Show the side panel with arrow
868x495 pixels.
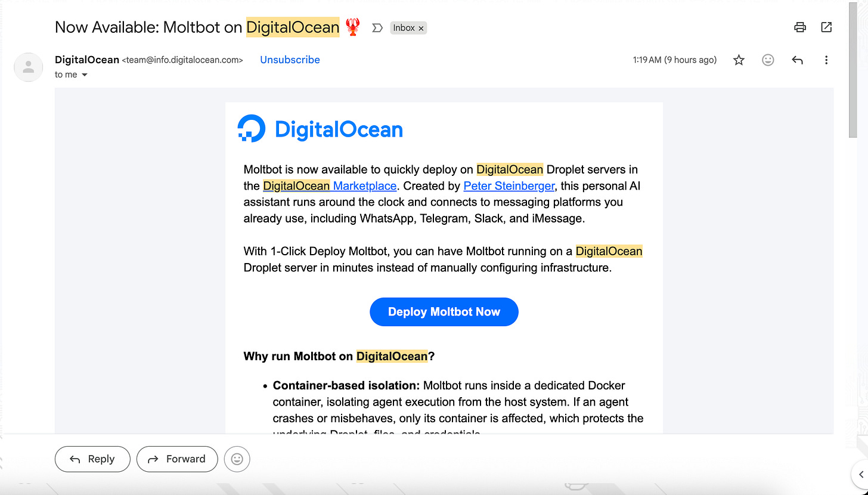(860, 474)
